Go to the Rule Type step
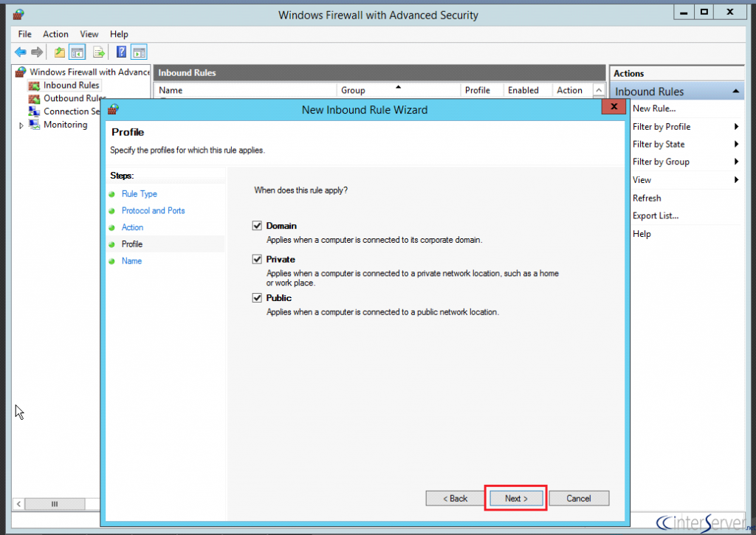 click(x=140, y=194)
